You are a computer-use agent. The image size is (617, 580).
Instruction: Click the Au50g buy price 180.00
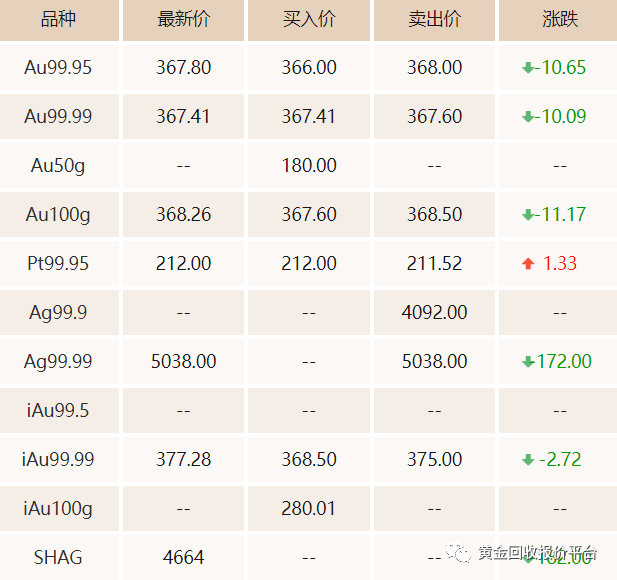coord(309,166)
